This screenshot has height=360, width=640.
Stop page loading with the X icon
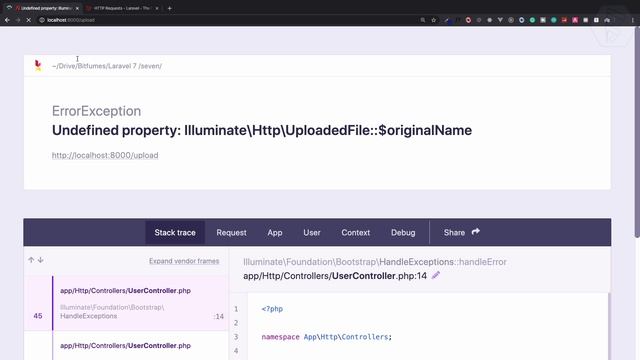(x=29, y=20)
